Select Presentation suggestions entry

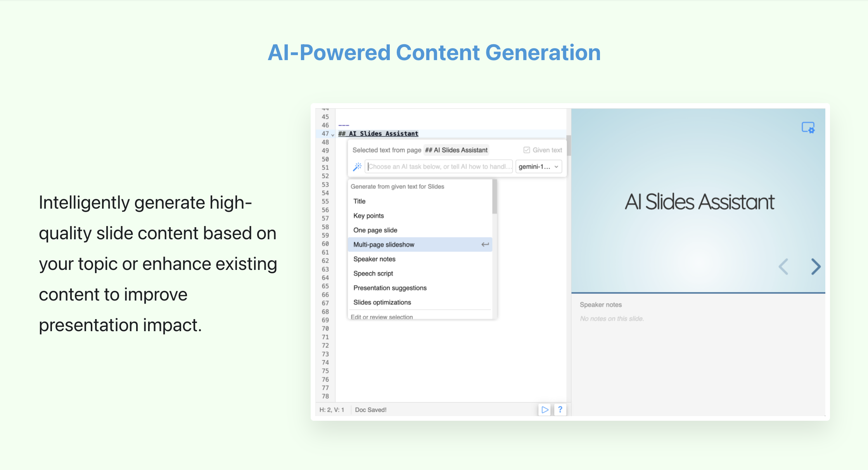[390, 288]
